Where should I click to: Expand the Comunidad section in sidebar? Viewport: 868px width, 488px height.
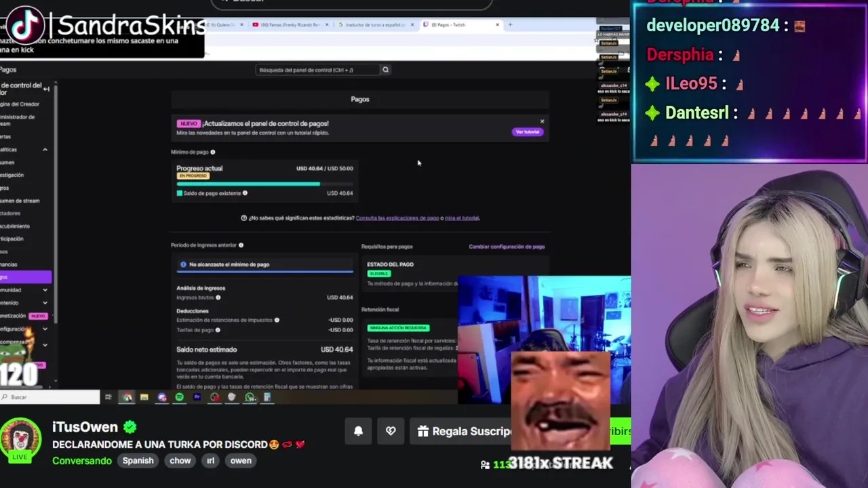point(45,290)
